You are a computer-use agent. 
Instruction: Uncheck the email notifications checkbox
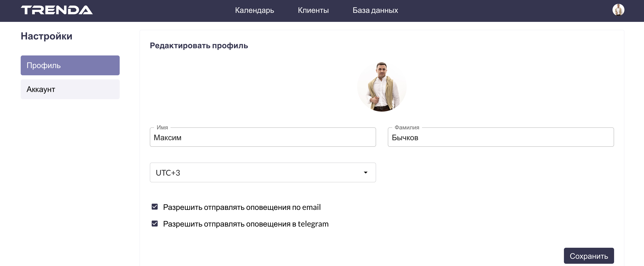click(x=155, y=207)
